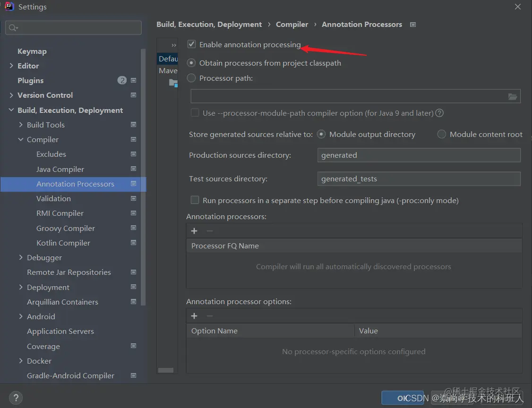Click the project-level icon next to Version Control
Image resolution: width=532 pixels, height=408 pixels.
pos(133,95)
